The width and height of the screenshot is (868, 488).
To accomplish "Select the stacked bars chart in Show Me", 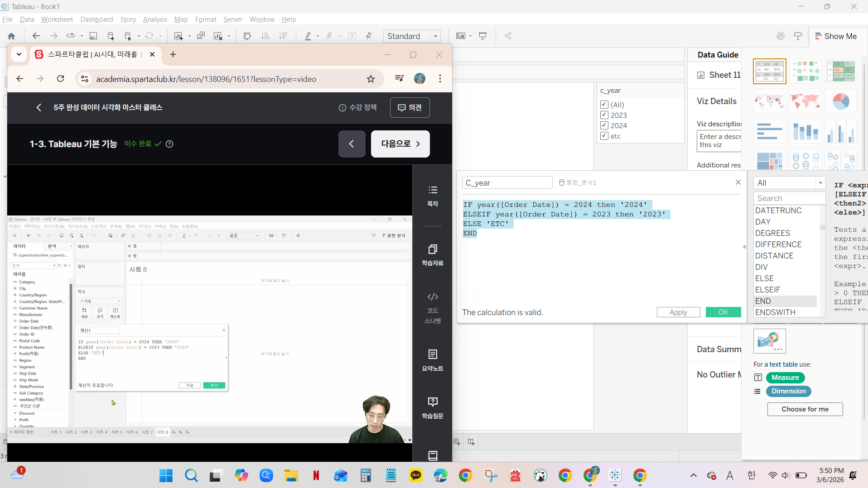I will (x=805, y=131).
